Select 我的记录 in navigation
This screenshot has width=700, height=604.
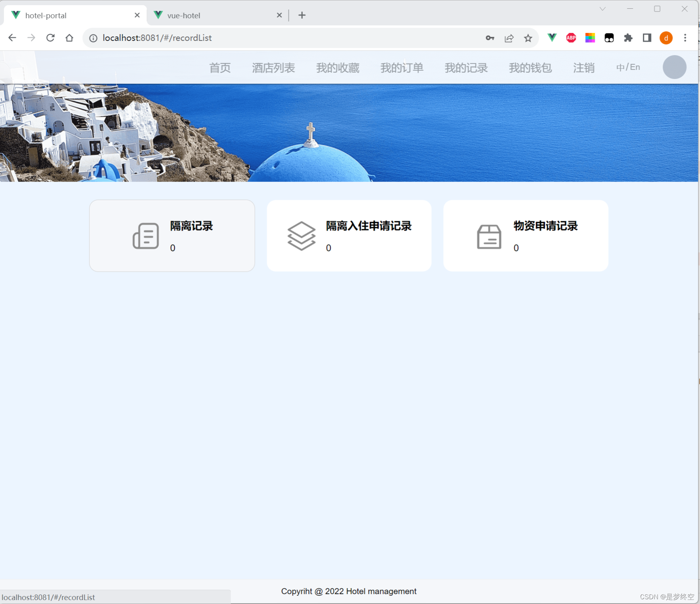(x=466, y=68)
